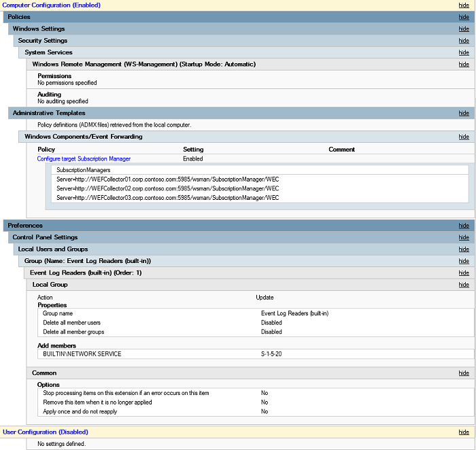Select the WEFCollector01 server entry
476x450 pixels.
click(167, 179)
